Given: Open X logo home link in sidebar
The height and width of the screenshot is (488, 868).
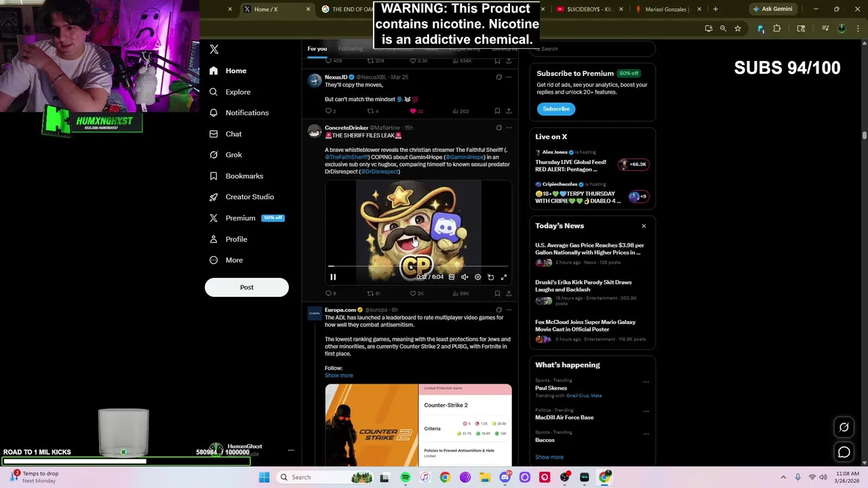Looking at the screenshot, I should coord(214,49).
